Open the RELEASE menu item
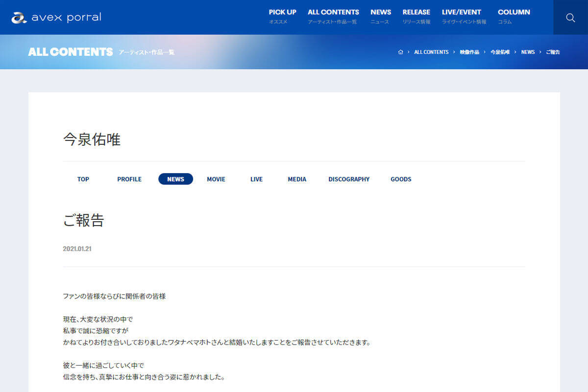588x392 pixels. coord(416,16)
